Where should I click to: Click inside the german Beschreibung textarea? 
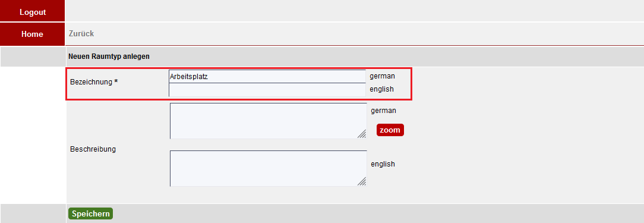[x=268, y=121]
